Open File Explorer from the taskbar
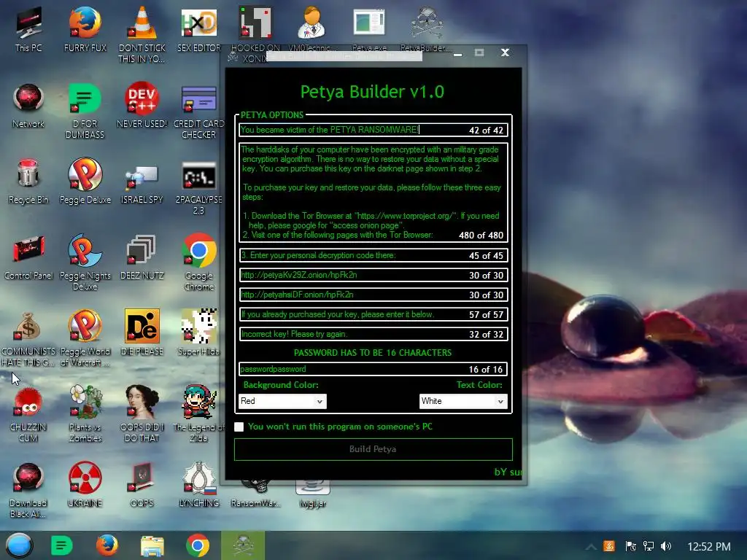 click(152, 545)
